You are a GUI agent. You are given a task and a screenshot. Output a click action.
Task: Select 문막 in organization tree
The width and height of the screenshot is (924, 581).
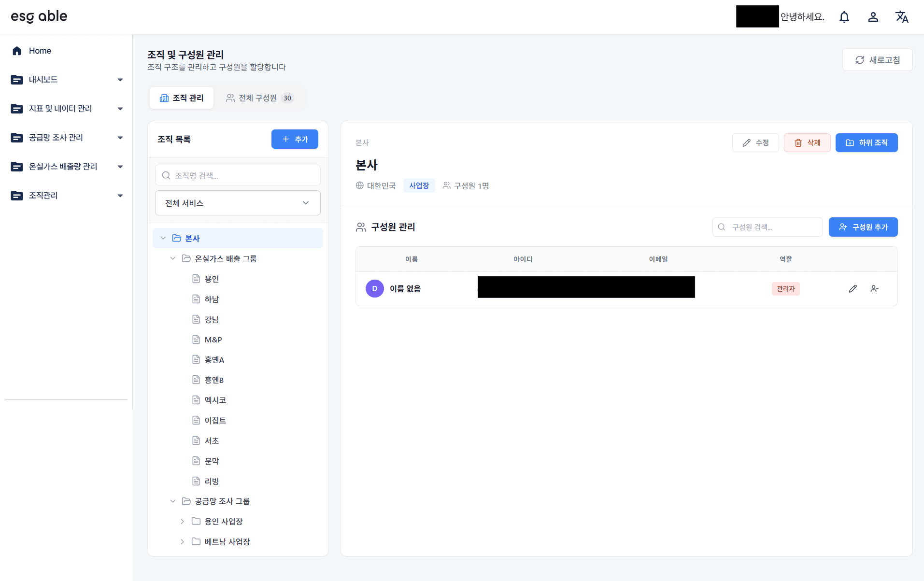238,461
